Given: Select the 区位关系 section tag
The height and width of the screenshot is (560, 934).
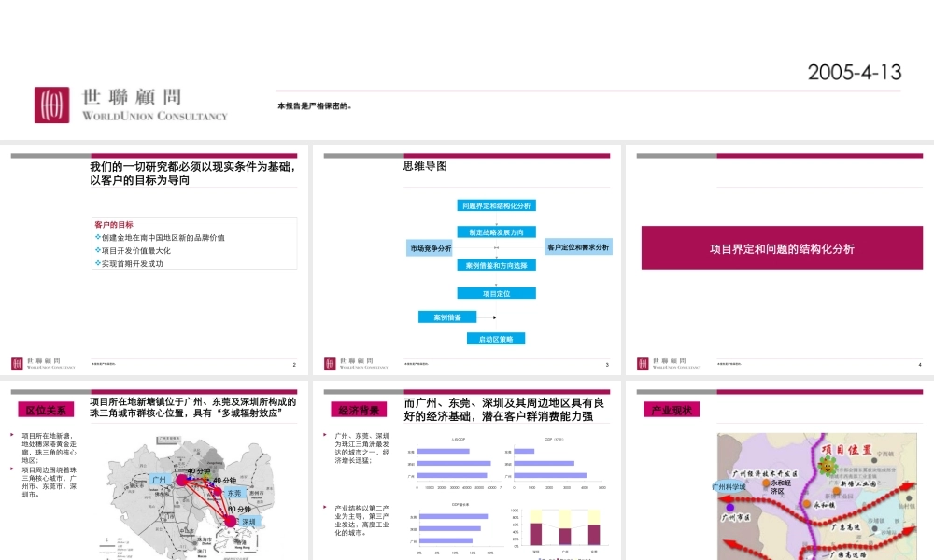Looking at the screenshot, I should (x=46, y=410).
